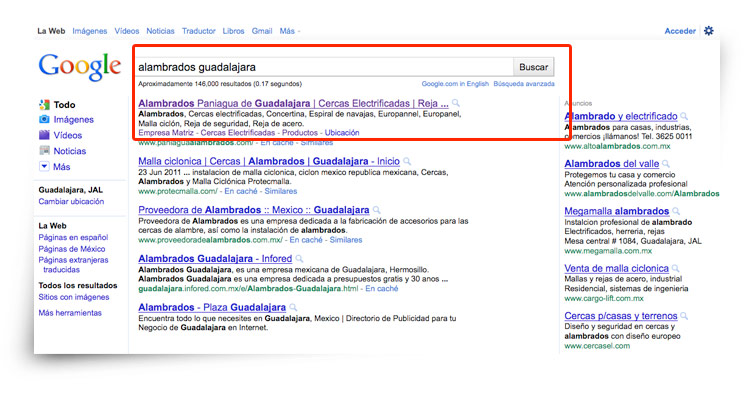Filter by Páginas de México
Image resolution: width=749 pixels, height=395 pixels.
point(72,249)
